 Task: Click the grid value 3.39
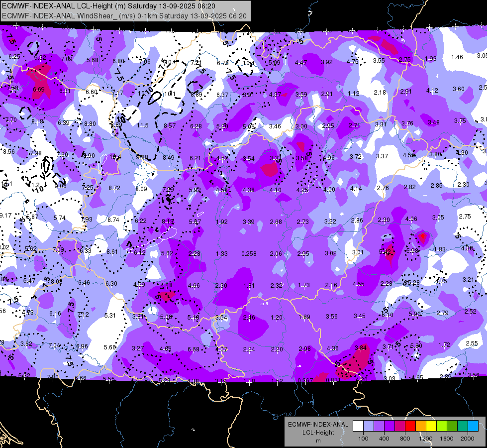[x=248, y=222]
